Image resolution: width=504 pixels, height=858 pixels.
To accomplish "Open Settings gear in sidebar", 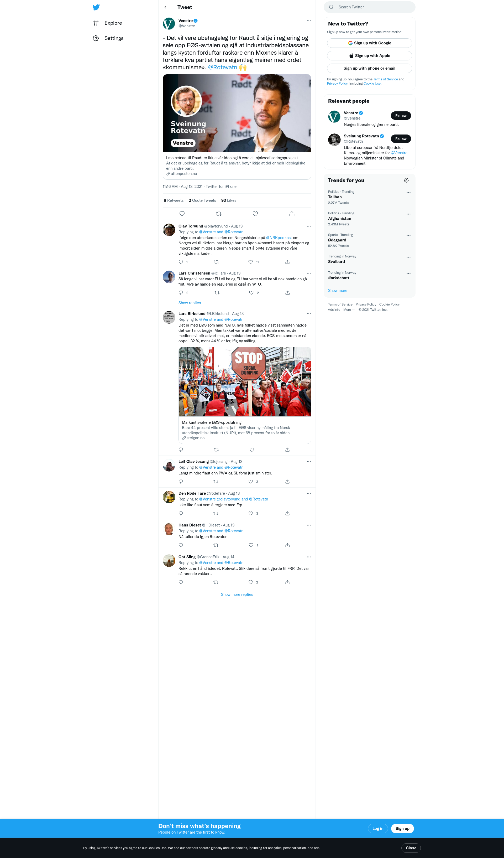I will (96, 38).
